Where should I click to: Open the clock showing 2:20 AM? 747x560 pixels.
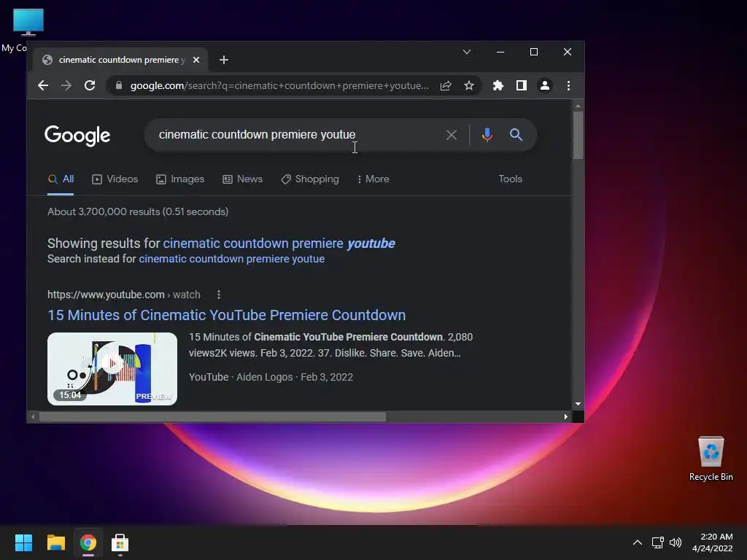(712, 542)
